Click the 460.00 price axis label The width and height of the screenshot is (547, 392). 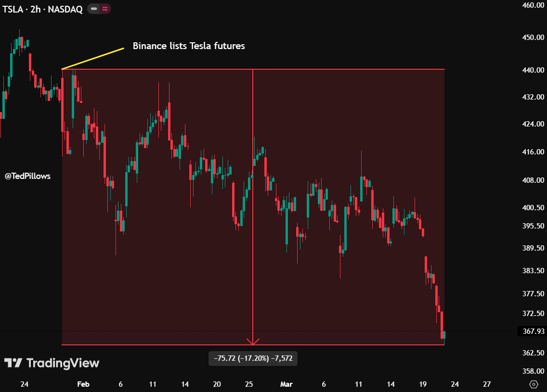pos(533,5)
